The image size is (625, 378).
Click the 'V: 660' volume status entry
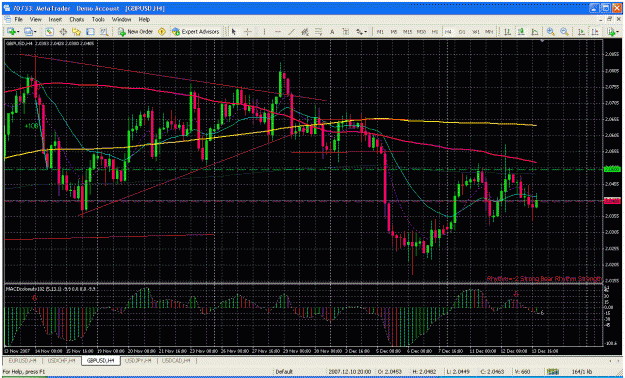coord(523,372)
